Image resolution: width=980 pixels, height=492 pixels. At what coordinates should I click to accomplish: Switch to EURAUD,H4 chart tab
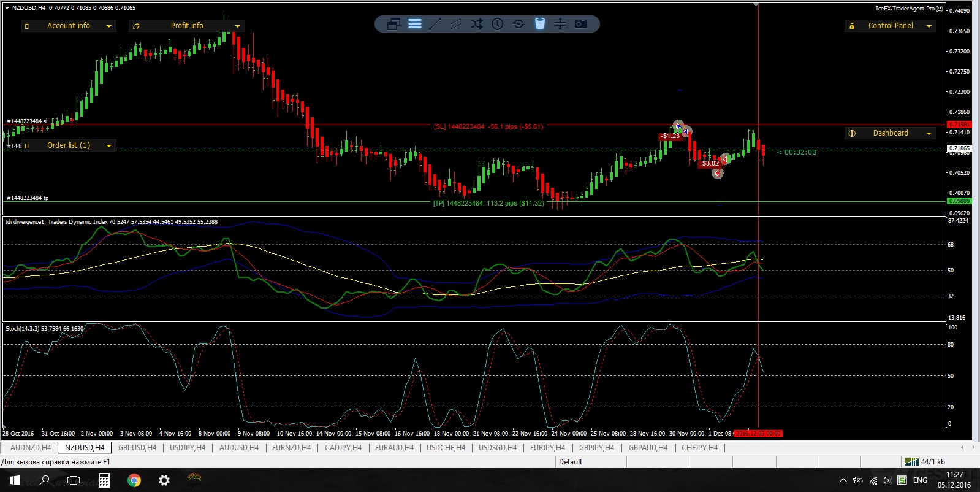(x=394, y=448)
